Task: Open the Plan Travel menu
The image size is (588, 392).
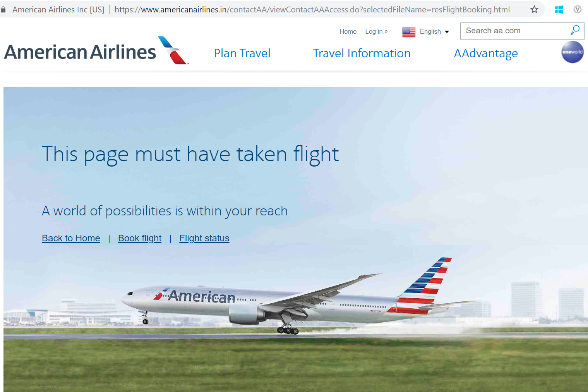Action: (242, 53)
